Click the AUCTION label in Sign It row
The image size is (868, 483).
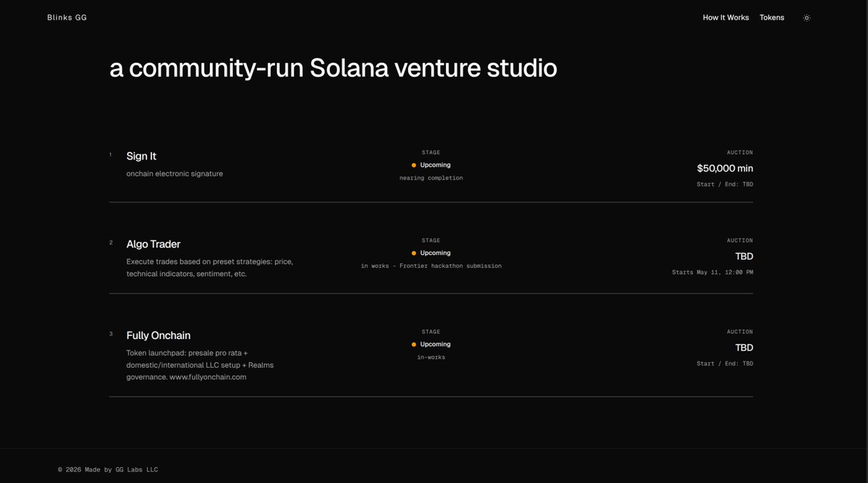(x=740, y=152)
